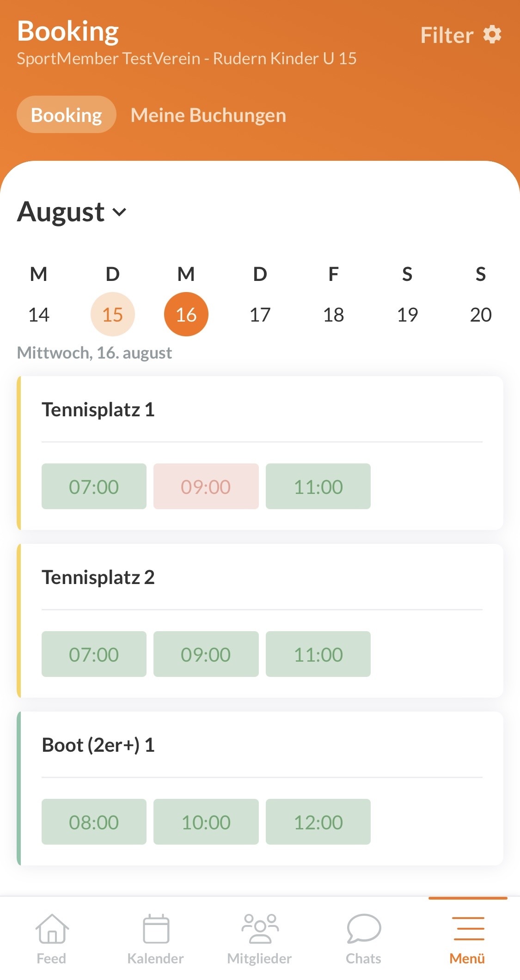Select Tennisplatz 2 11:00 time slot
Viewport: 520px width, 980px height.
pos(318,654)
